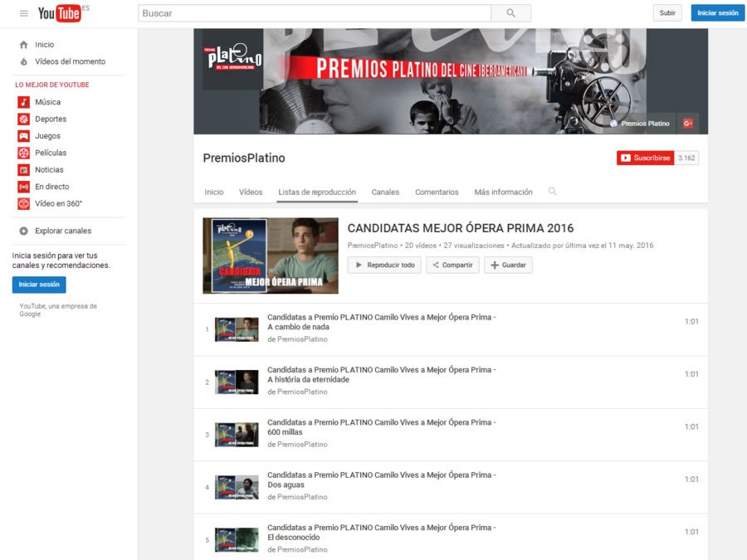Click the Platino logo on channel banner
The image size is (747, 560).
232,58
